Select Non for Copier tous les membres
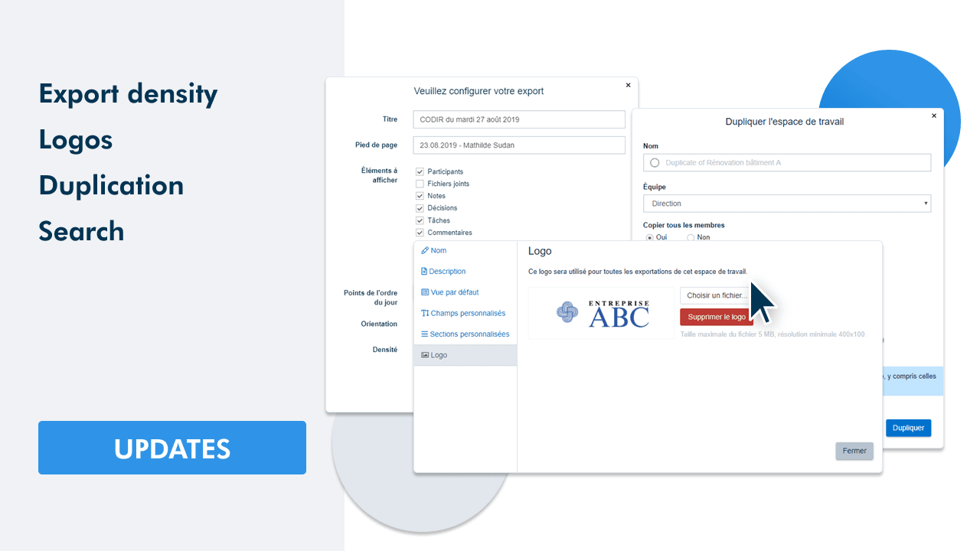This screenshot has width=980, height=551. (x=691, y=237)
